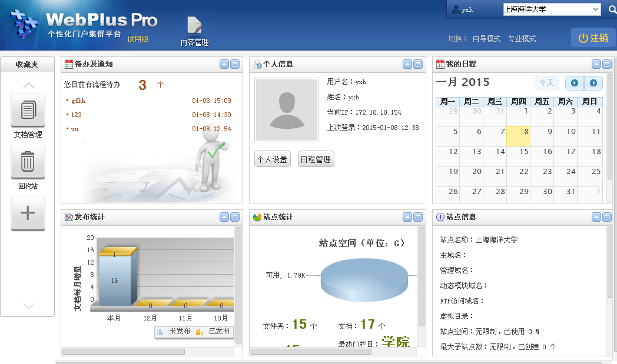Switch to 专业模式 professional mode
Screen dimensions: 617x364
tap(522, 39)
